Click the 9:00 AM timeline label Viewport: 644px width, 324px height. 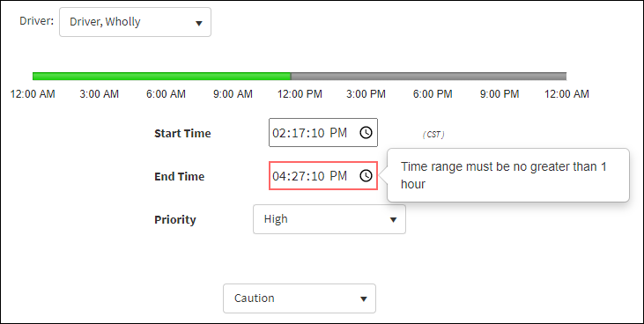pos(233,94)
